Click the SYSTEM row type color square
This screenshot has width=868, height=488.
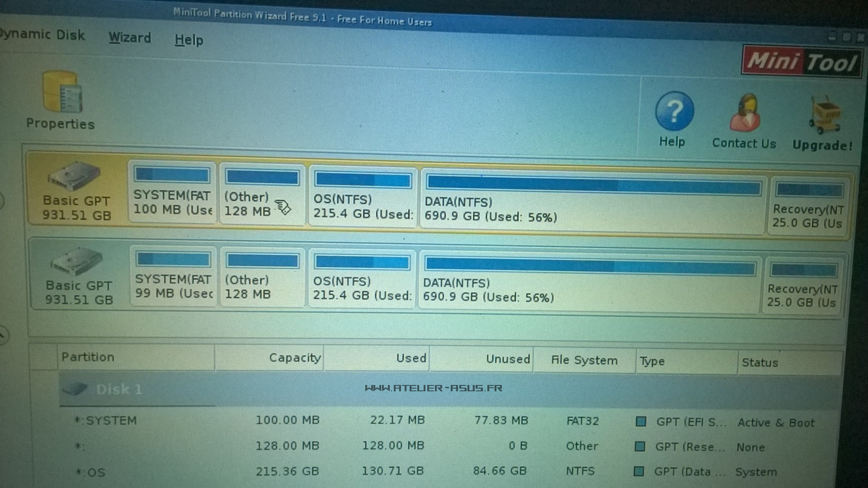point(641,422)
